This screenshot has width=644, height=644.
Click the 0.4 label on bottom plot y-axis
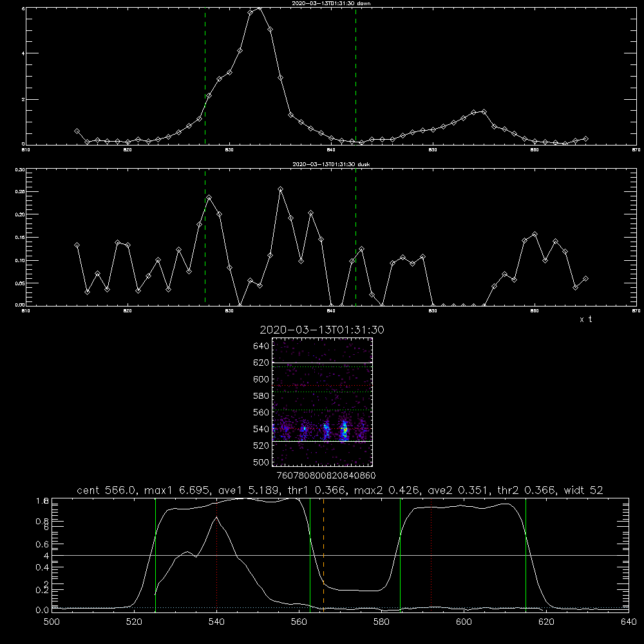pyautogui.click(x=43, y=567)
